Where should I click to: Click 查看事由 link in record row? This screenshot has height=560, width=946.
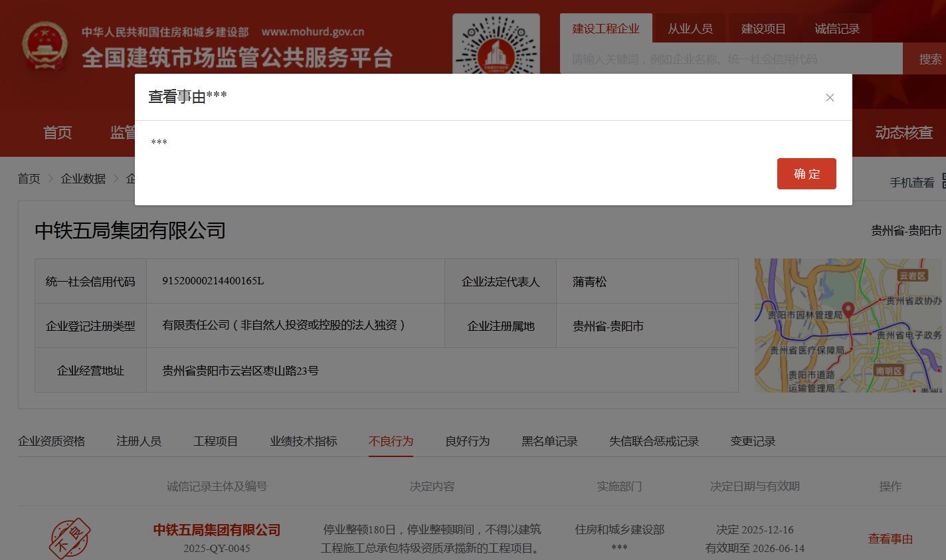click(x=890, y=539)
